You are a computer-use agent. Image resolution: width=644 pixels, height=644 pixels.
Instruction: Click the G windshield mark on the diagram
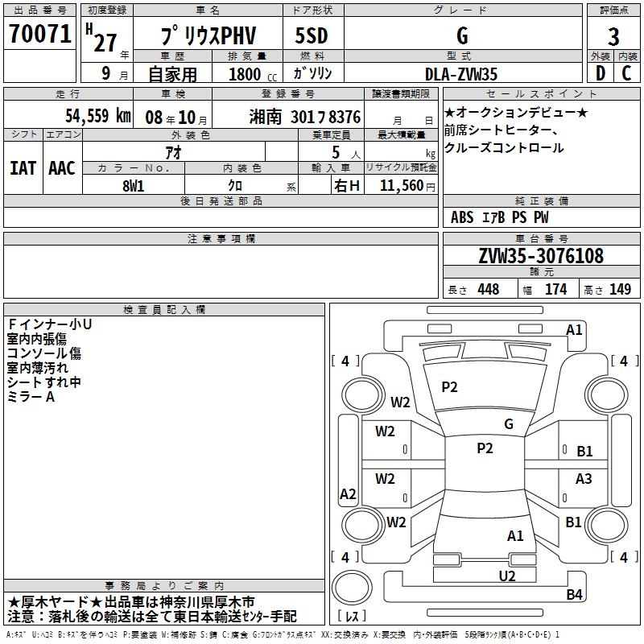508,423
